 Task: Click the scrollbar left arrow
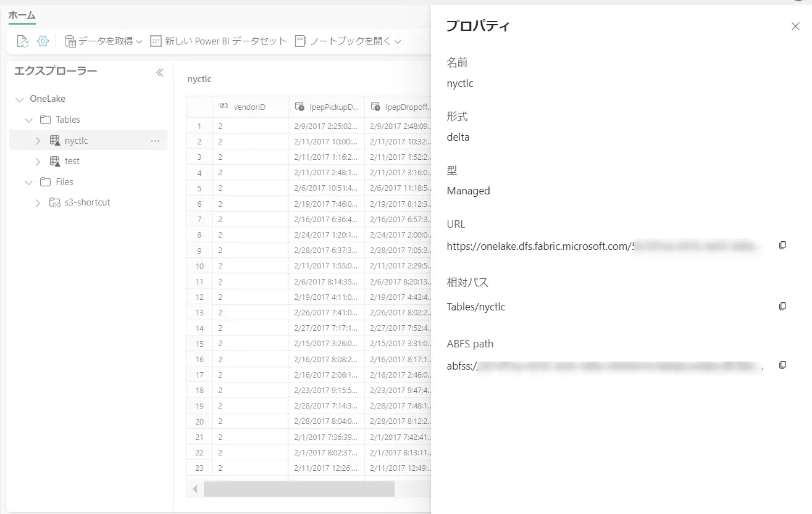point(195,489)
